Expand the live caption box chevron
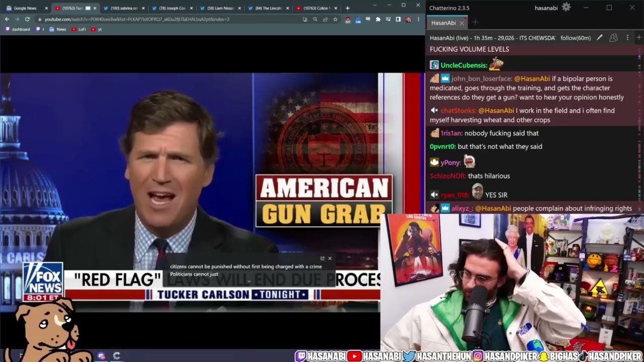644x362 pixels. point(249,281)
